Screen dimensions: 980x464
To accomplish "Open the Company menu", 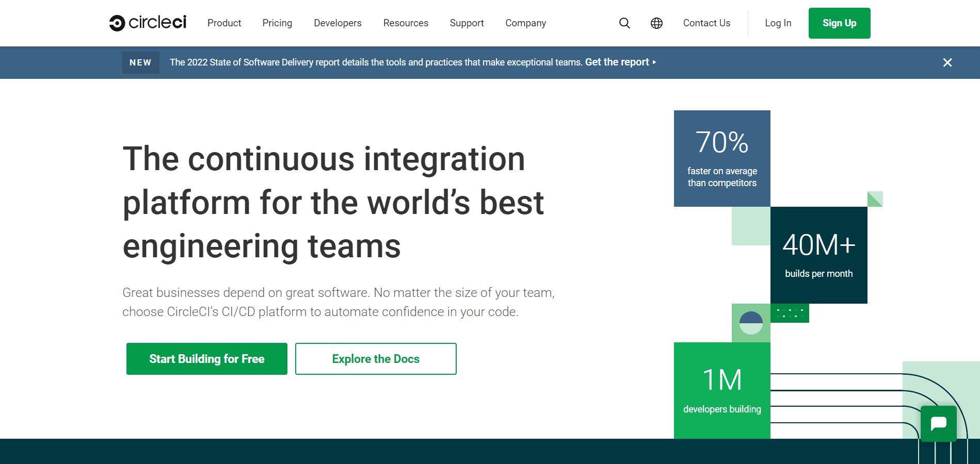I will [x=525, y=23].
